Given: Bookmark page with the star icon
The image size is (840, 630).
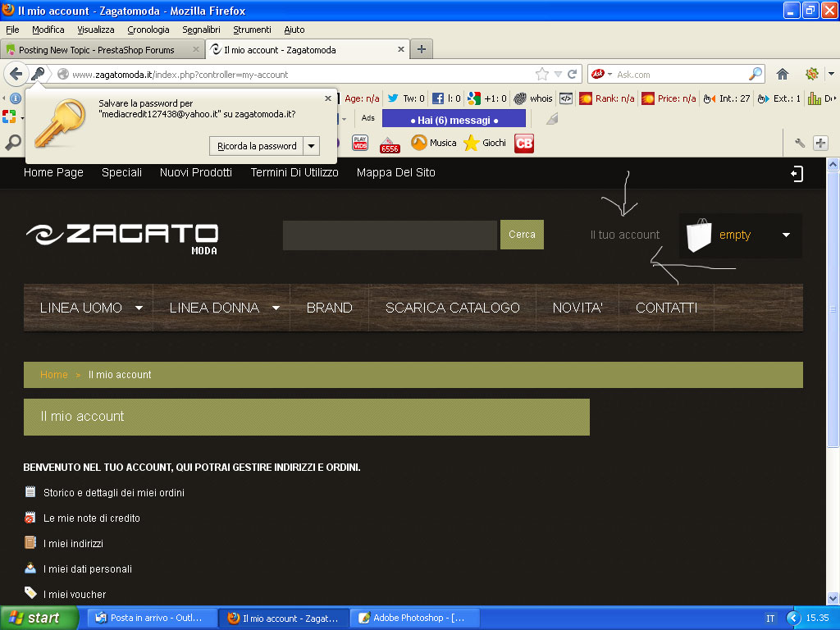Looking at the screenshot, I should (x=542, y=74).
